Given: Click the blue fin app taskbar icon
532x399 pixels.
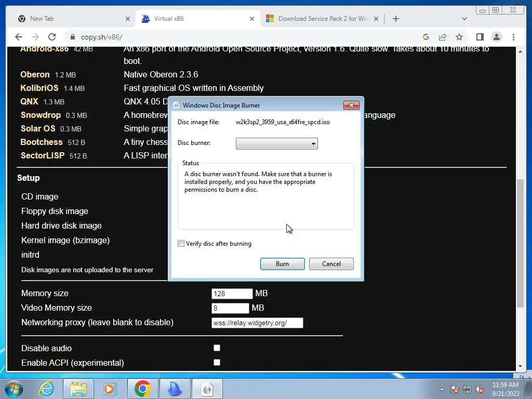Looking at the screenshot, I should coord(175,389).
